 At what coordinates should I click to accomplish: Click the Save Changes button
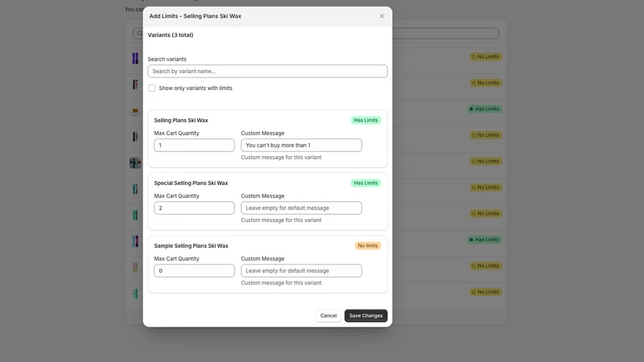pos(365,315)
